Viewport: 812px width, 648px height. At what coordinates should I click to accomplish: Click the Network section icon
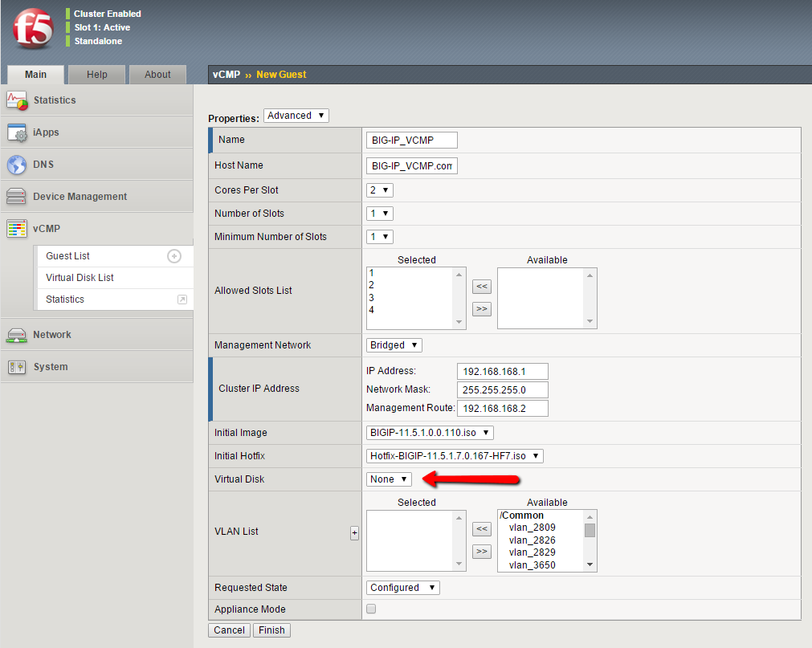pos(17,335)
